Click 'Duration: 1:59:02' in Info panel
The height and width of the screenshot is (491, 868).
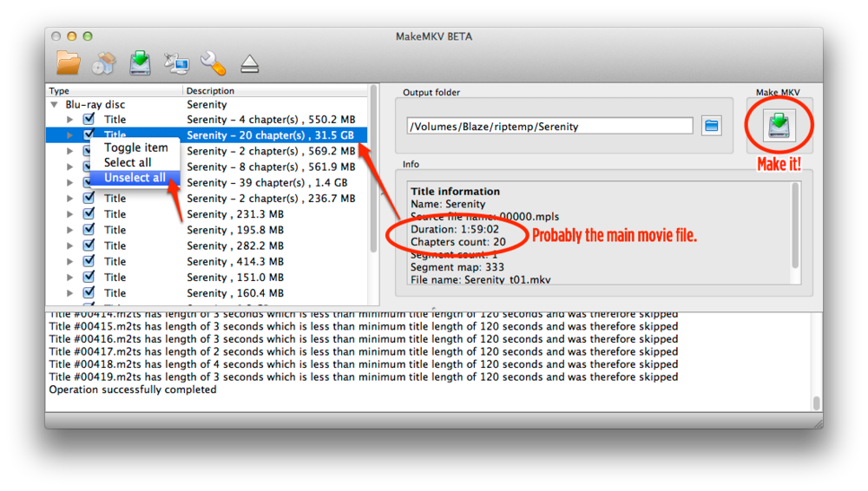point(455,229)
